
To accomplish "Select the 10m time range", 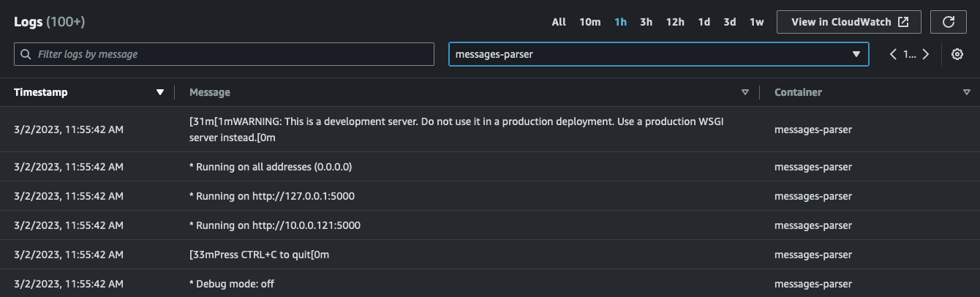I will click(590, 22).
